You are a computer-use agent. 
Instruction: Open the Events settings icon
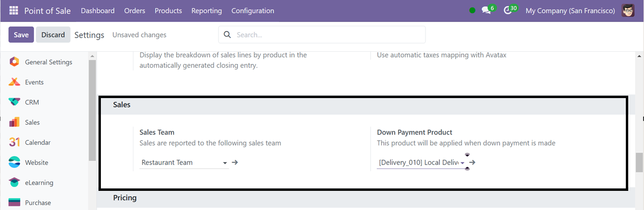click(x=14, y=82)
